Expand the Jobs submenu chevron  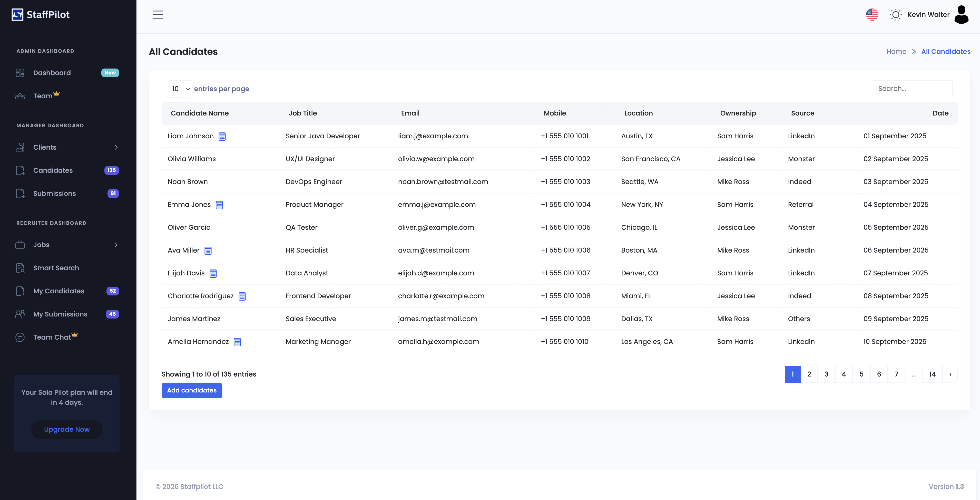pyautogui.click(x=116, y=245)
